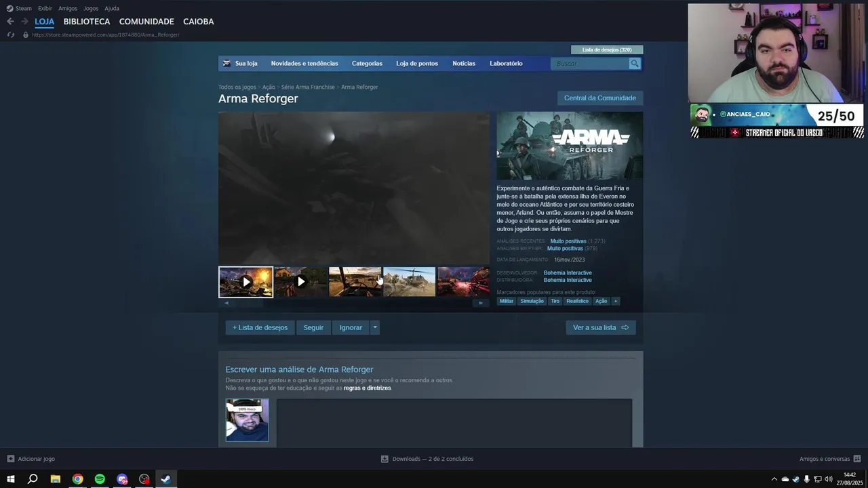Open File Explorer from the taskbar
The width and height of the screenshot is (868, 488).
[56, 479]
